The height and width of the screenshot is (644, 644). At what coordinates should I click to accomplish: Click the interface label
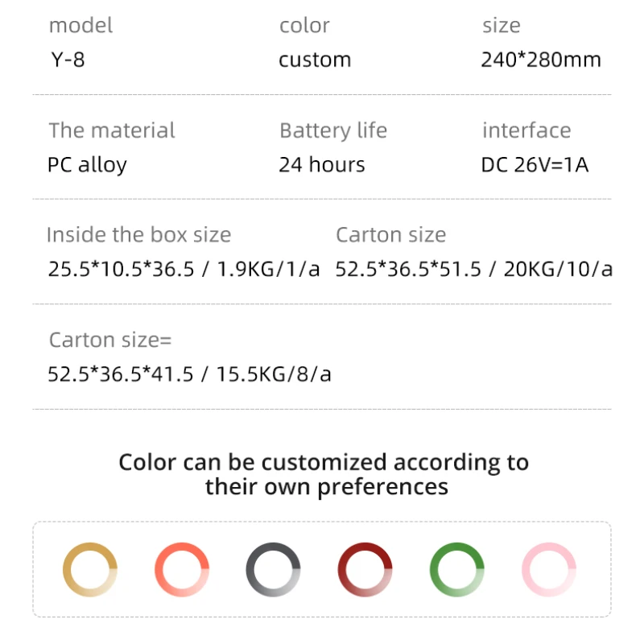(526, 130)
